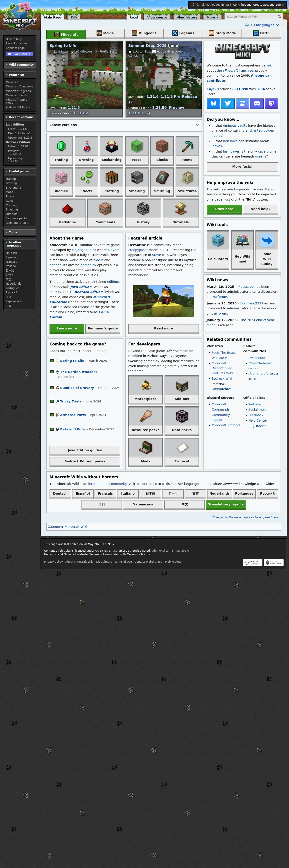Collapse the In other languages section
Image resolution: width=289 pixels, height=868 pixels.
[20, 244]
